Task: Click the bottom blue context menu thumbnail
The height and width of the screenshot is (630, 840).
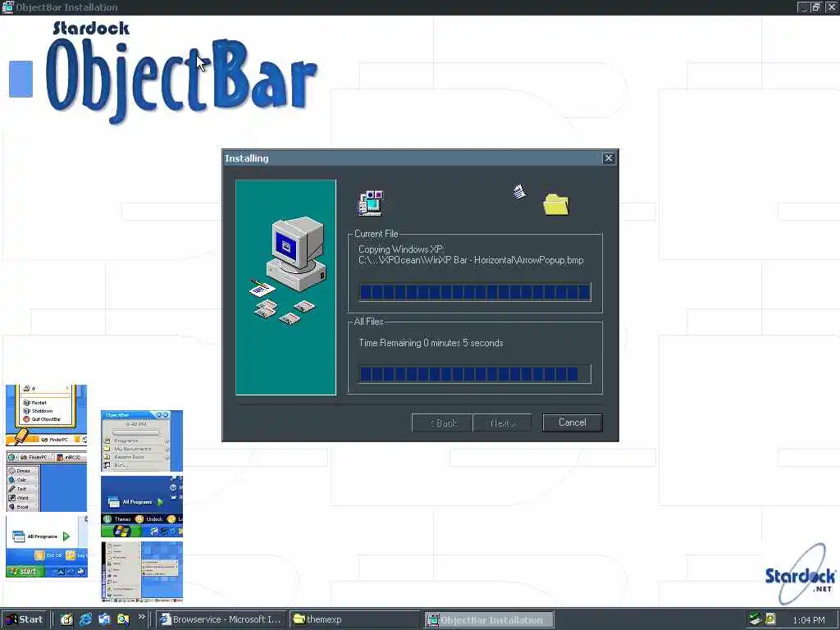Action: (142, 572)
